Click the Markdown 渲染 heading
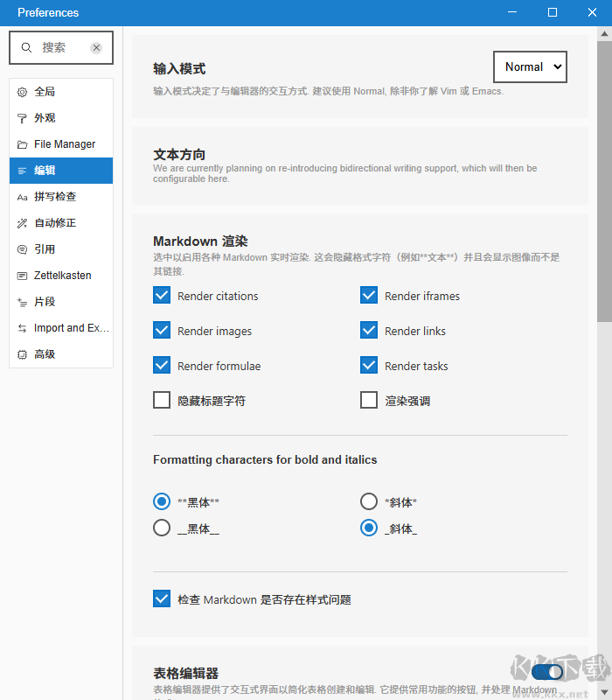The height and width of the screenshot is (700, 612). point(200,241)
